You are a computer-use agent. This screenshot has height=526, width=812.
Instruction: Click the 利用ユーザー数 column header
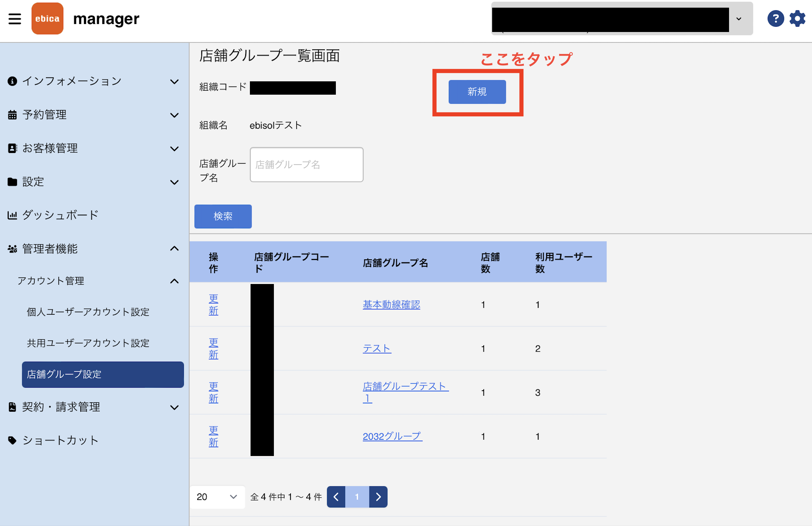tap(564, 263)
